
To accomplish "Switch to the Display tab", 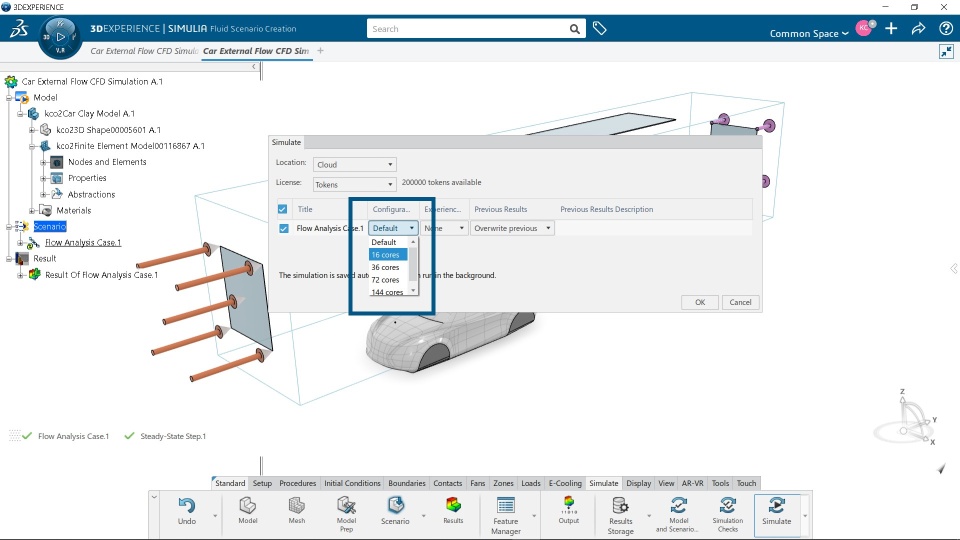I will point(639,483).
